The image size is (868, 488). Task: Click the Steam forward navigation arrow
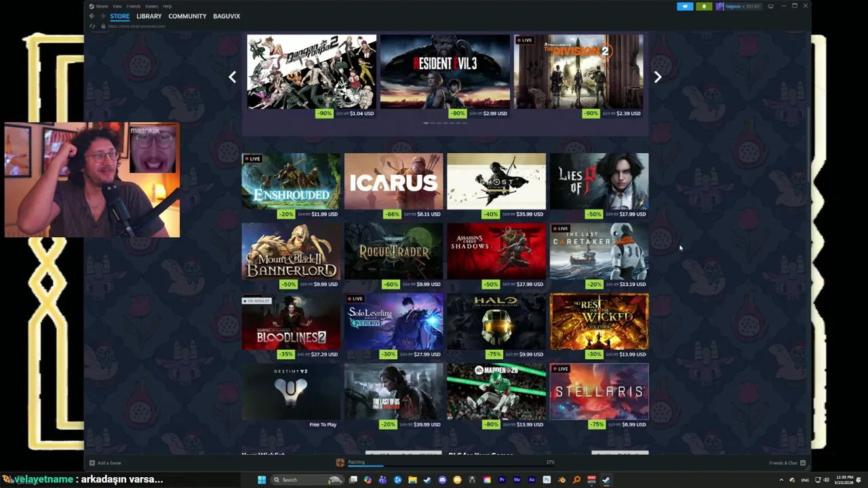click(x=102, y=16)
